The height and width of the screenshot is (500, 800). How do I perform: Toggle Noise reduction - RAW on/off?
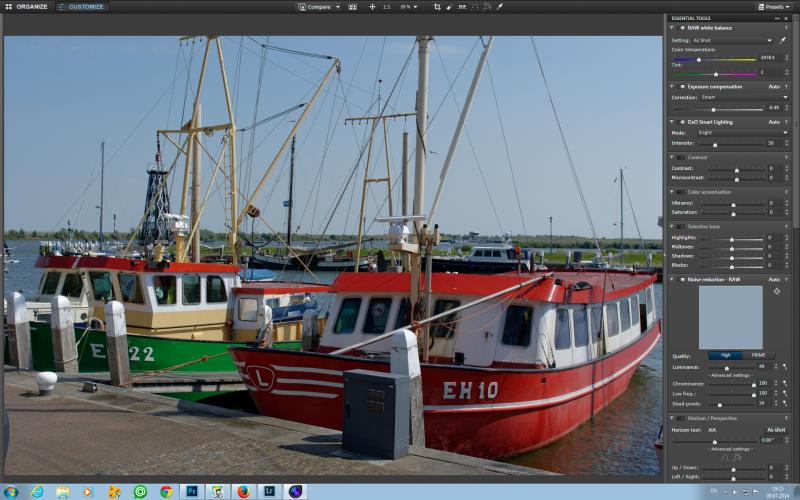tap(682, 280)
